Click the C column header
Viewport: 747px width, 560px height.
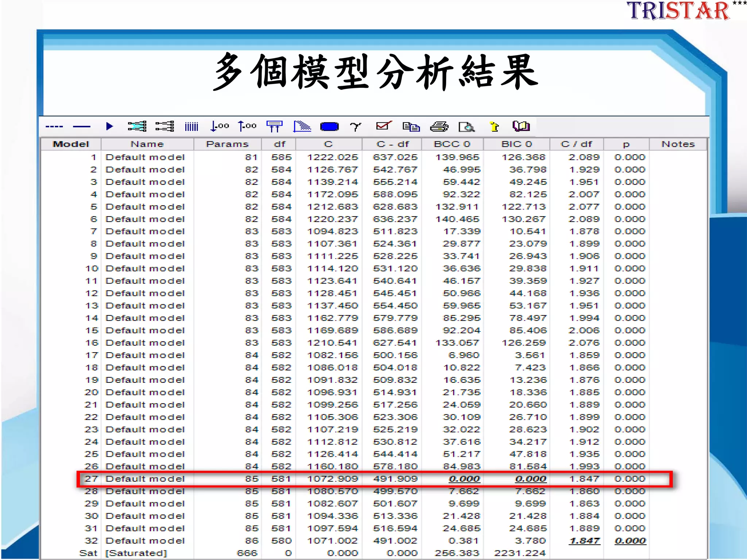pos(328,144)
